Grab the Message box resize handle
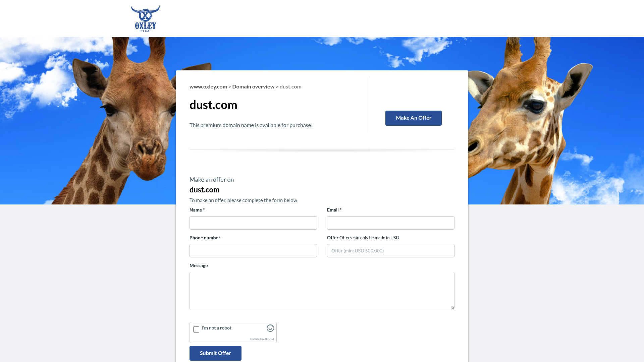 pos(452,308)
